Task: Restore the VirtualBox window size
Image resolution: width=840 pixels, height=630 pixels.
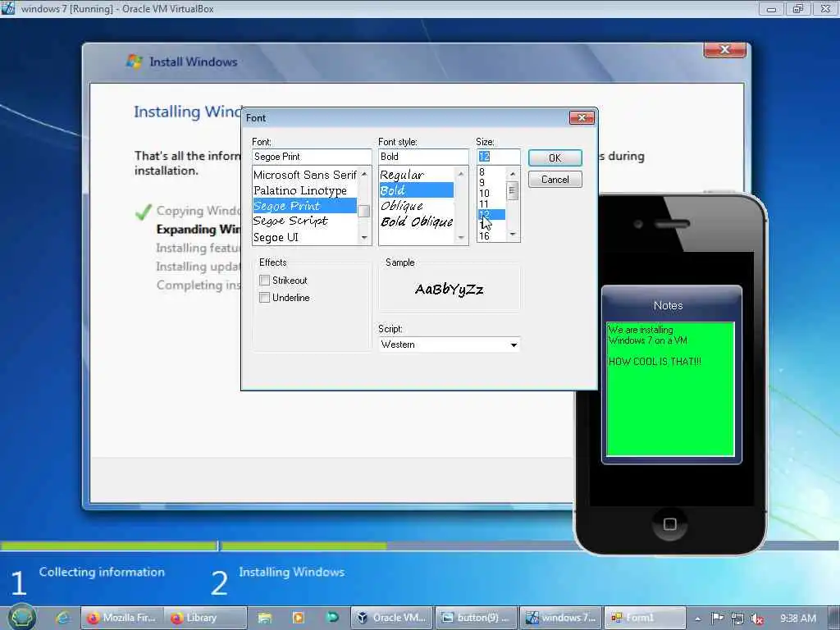Action: point(798,8)
